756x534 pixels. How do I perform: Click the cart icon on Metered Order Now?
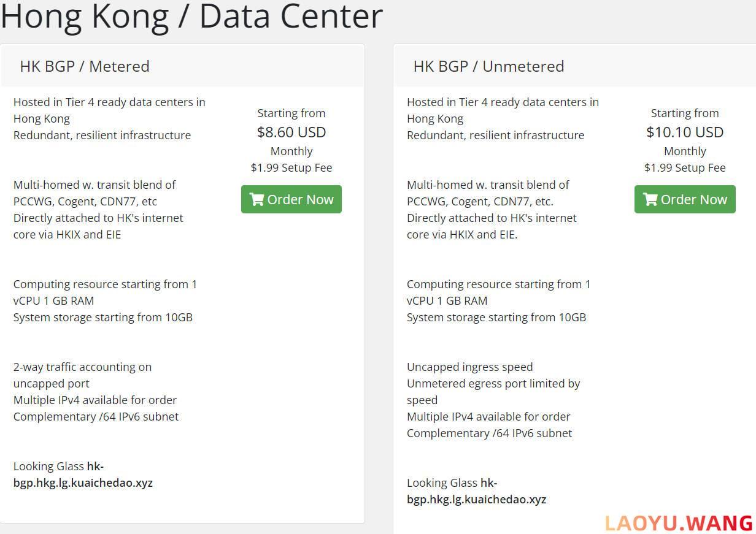tap(257, 199)
